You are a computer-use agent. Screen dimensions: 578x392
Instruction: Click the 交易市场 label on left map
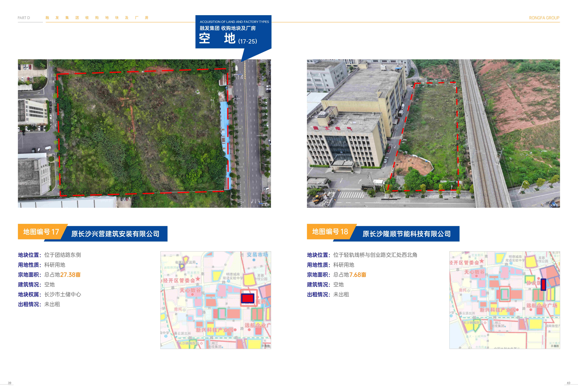pyautogui.click(x=257, y=255)
